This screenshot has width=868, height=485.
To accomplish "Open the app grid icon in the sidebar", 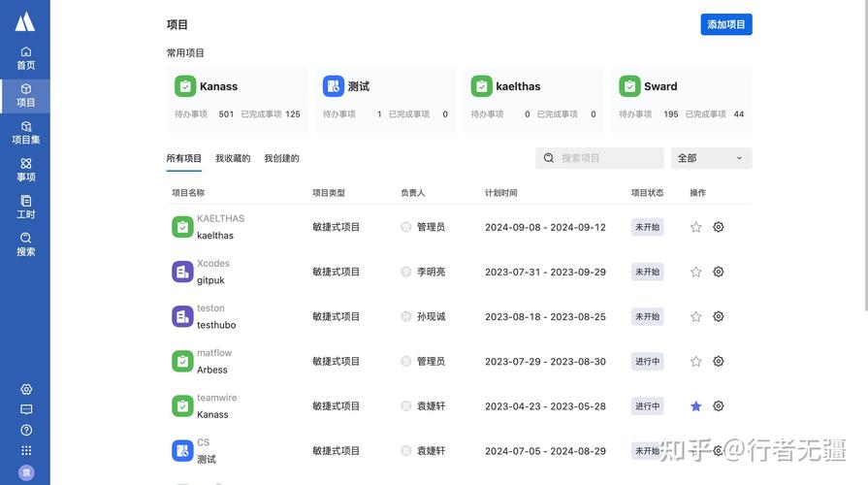I will pyautogui.click(x=26, y=450).
